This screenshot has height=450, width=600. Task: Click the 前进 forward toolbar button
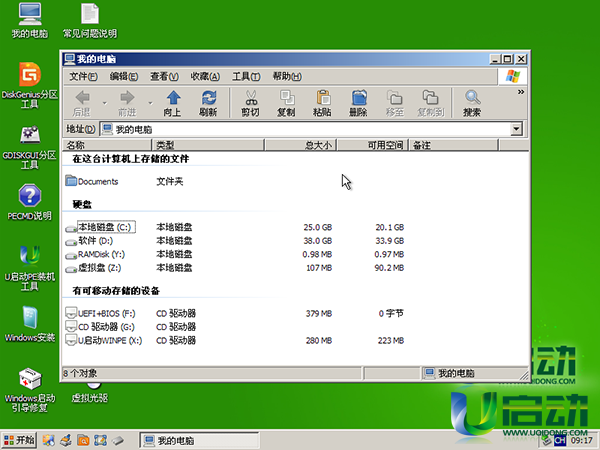127,103
